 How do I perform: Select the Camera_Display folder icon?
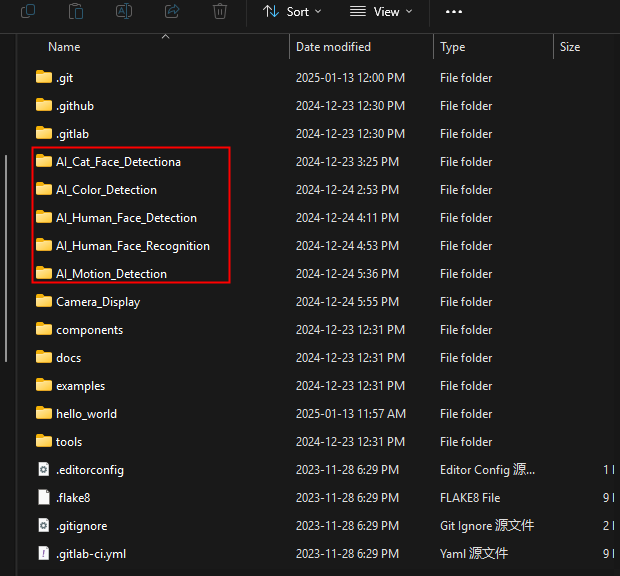[44, 301]
